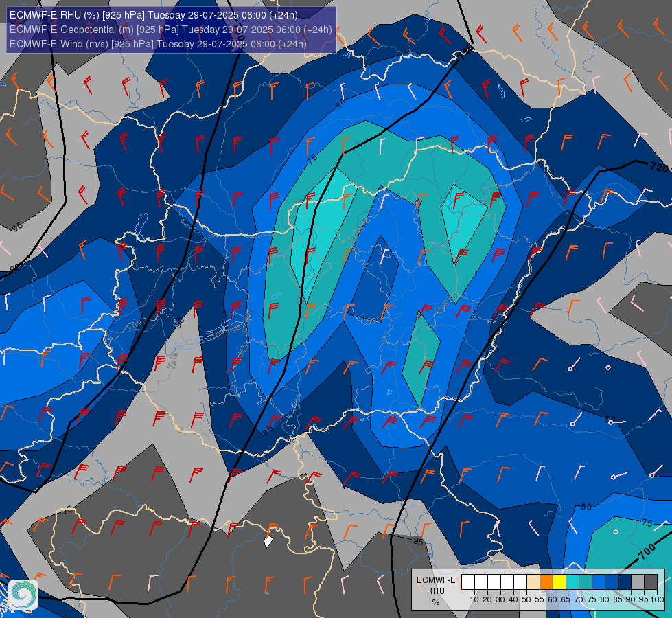
Task: Select the ECMWF-E Geopotential (m) title line
Action: (x=170, y=30)
